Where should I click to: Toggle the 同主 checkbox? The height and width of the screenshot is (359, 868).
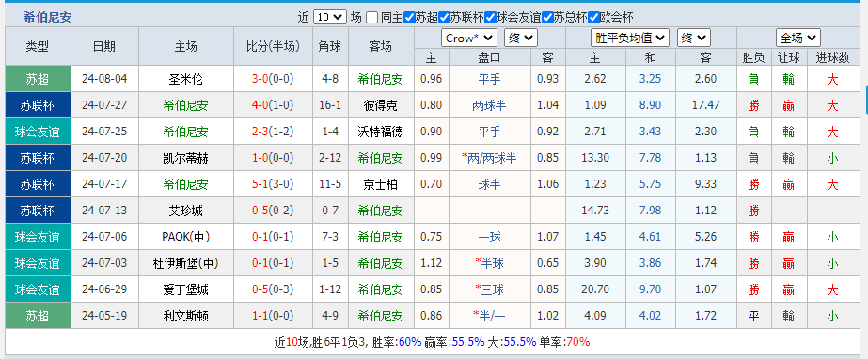[x=372, y=17]
